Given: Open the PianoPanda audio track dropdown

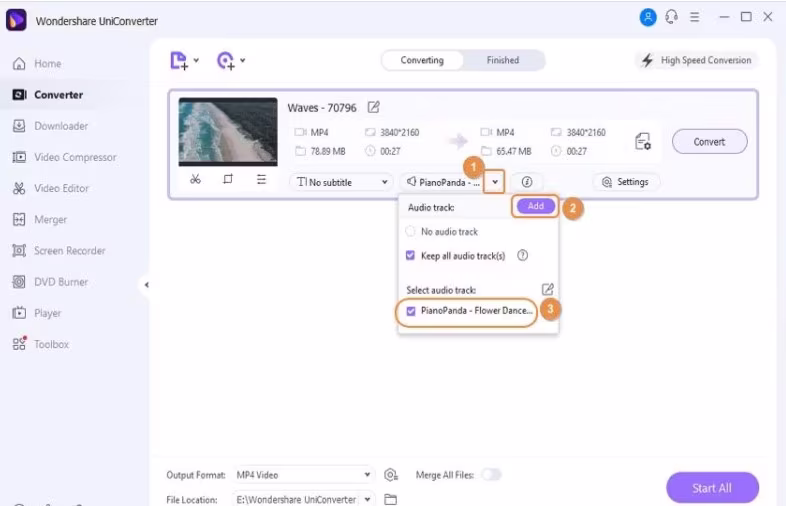Looking at the screenshot, I should coord(442,182).
